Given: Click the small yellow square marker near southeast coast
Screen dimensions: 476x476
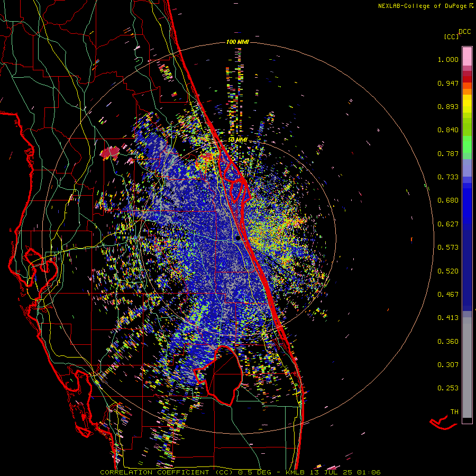Looking at the screenshot, I should coord(275,356).
